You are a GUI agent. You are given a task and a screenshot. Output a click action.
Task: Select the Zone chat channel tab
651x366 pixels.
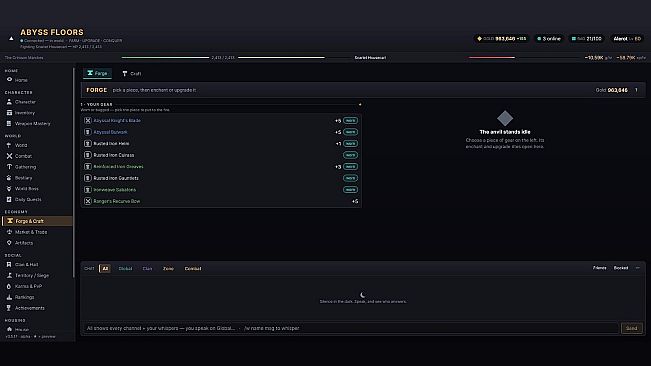168,268
